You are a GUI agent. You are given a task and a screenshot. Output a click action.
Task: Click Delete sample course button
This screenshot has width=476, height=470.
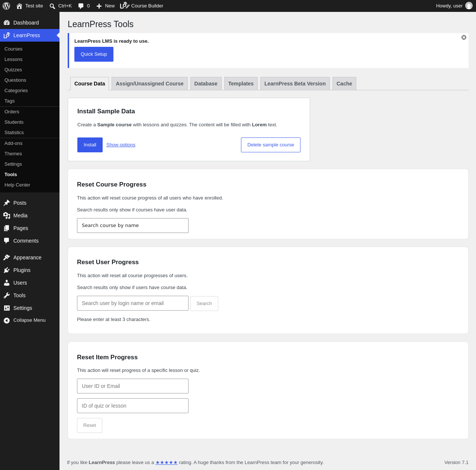271,145
